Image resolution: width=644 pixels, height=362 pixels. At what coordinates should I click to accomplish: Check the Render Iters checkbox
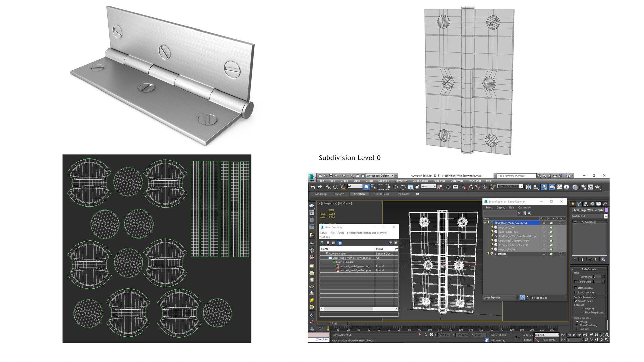pyautogui.click(x=576, y=282)
